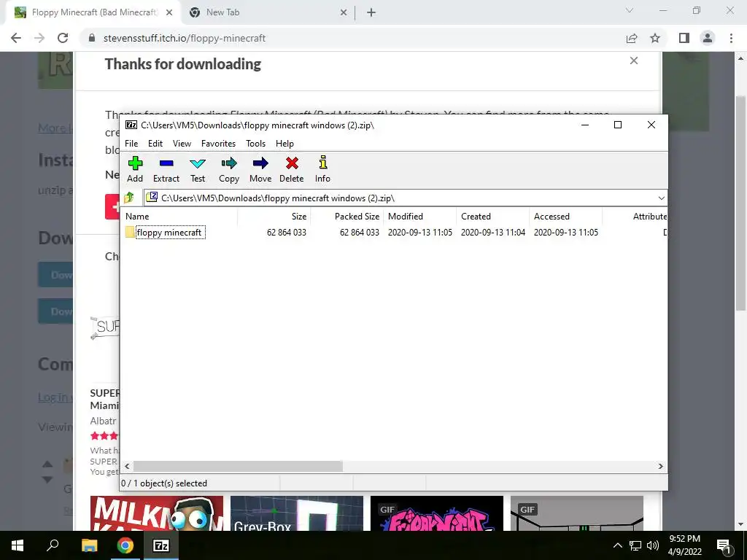Open Windows taskbar search

point(53,545)
